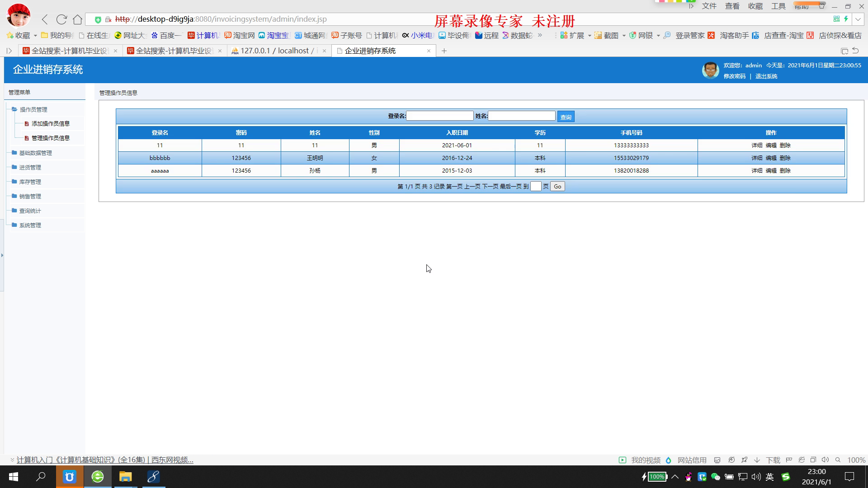The width and height of the screenshot is (868, 488).
Task: Click the 100% zoom level indicator
Action: tap(856, 460)
